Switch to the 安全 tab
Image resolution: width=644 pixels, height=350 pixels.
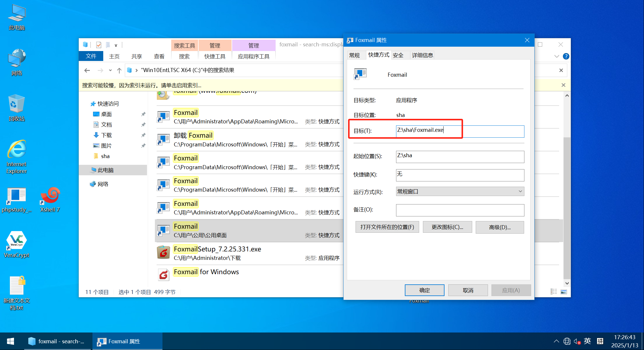[x=398, y=55]
